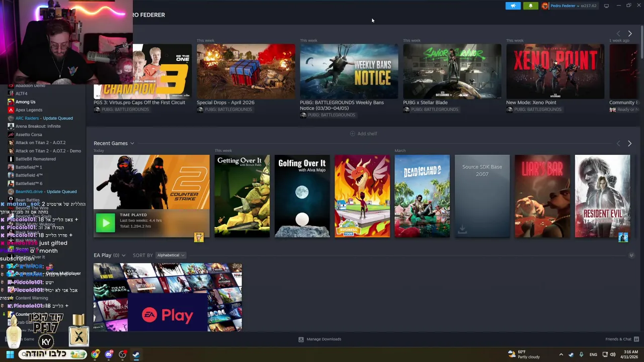Image resolution: width=644 pixels, height=362 pixels.
Task: Open Google Chrome from taskbar
Action: [95, 354]
